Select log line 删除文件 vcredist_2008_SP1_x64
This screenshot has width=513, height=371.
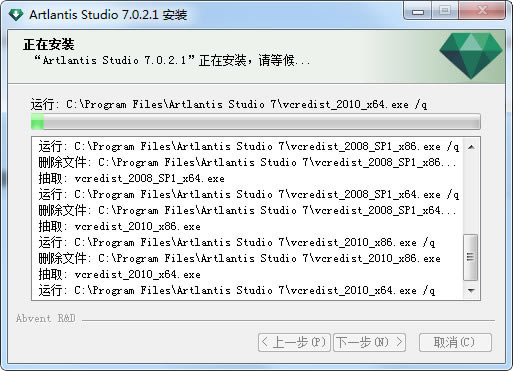click(247, 211)
